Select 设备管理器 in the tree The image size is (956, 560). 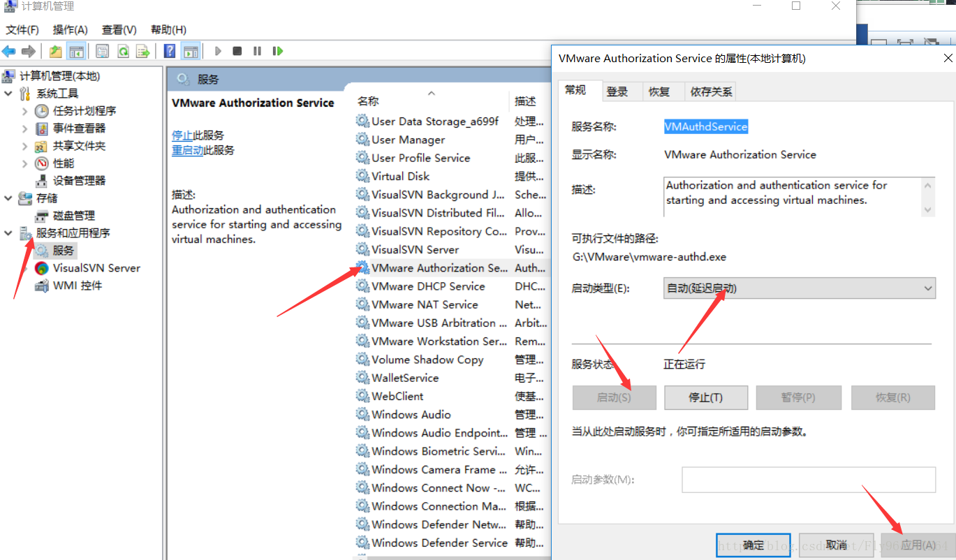(79, 180)
